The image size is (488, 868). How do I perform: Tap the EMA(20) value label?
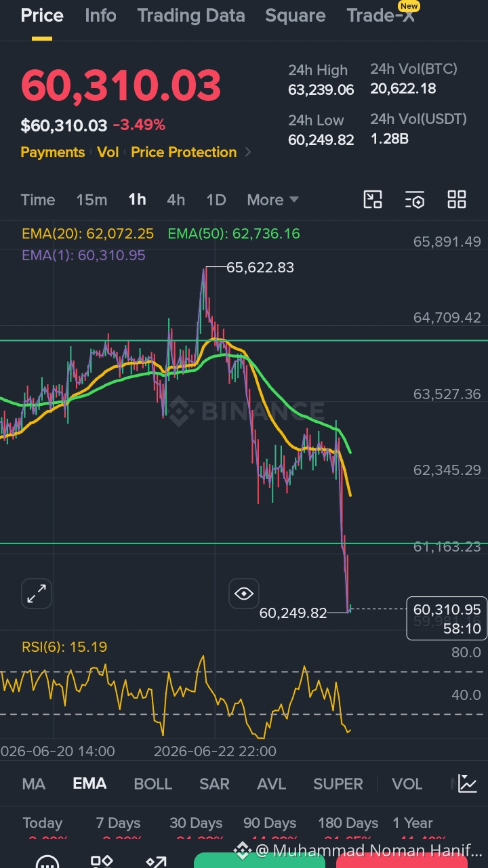[88, 234]
